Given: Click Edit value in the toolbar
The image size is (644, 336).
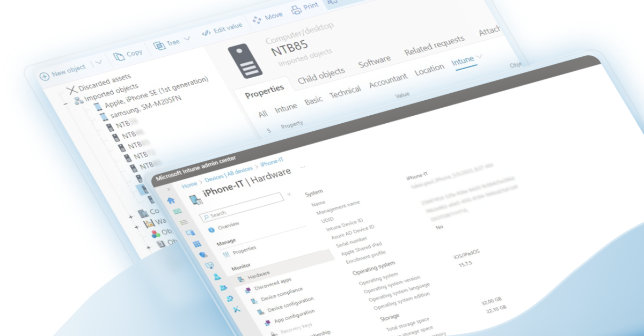Looking at the screenshot, I should pos(222,28).
